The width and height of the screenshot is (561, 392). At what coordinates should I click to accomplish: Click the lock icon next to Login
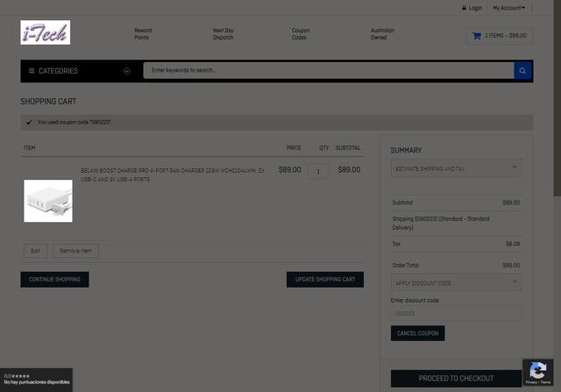[464, 8]
